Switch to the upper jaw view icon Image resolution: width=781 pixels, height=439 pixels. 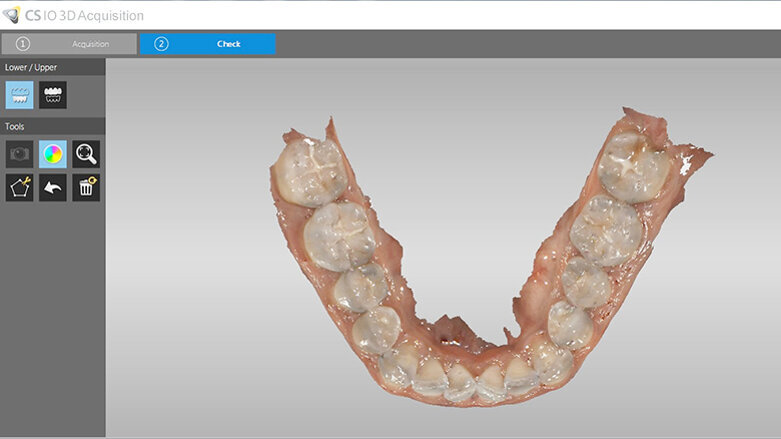click(52, 95)
